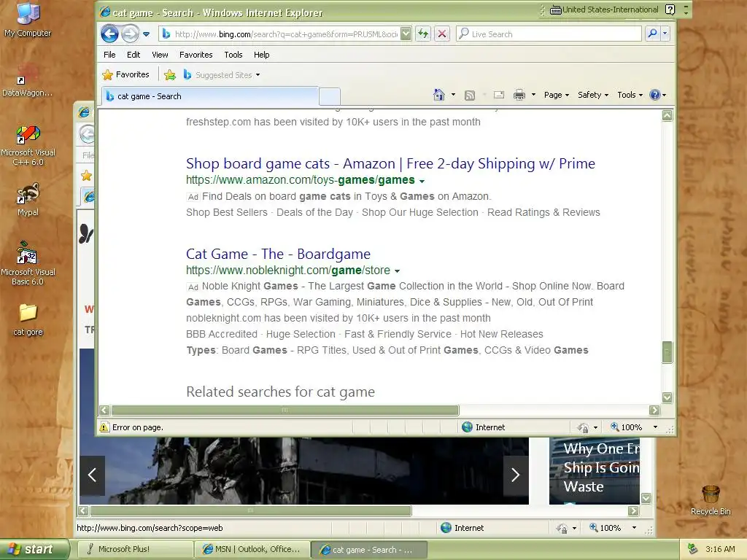Select the cat gore folder
The image size is (747, 560).
coord(28,320)
